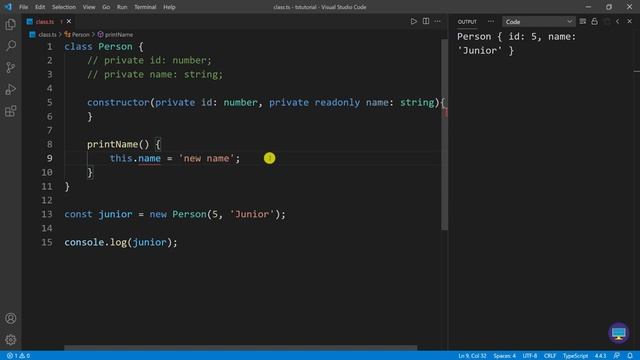Click printName in the breadcrumb

coord(119,35)
